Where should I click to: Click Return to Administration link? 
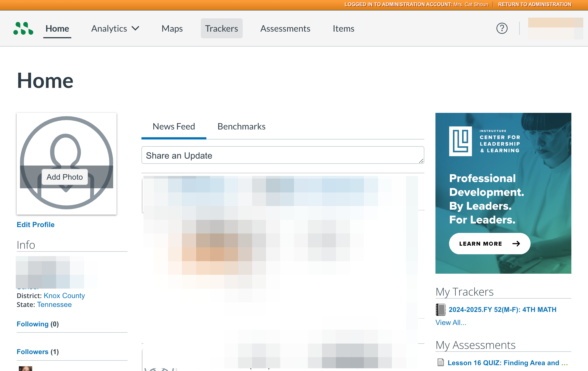(x=534, y=4)
